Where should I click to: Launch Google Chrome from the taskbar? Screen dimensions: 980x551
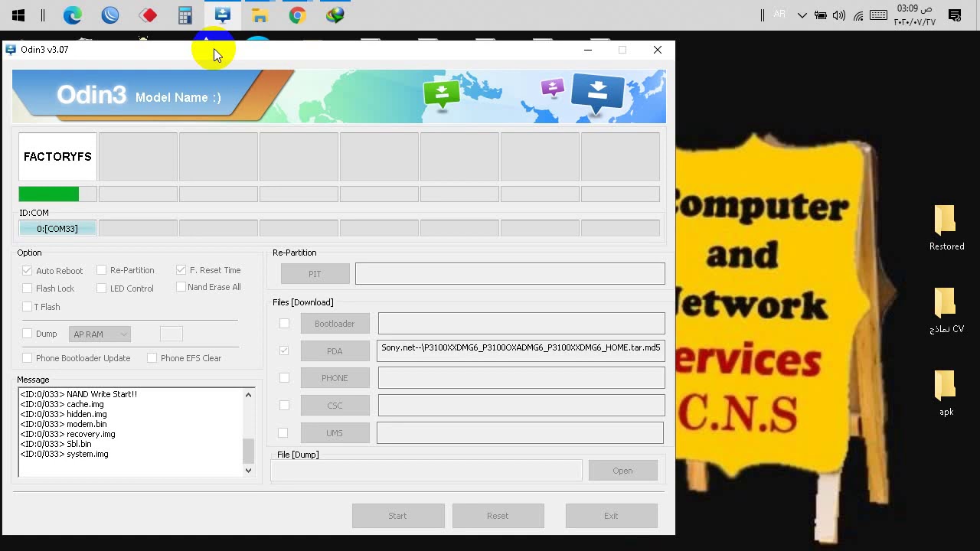(x=298, y=15)
